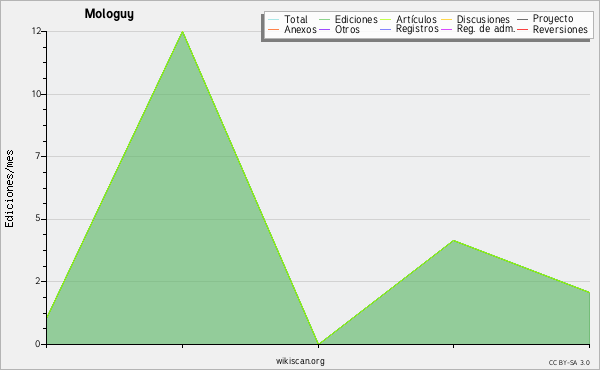Image resolution: width=600 pixels, height=370 pixels.
Task: Select the Total legend entry
Action: [295, 19]
